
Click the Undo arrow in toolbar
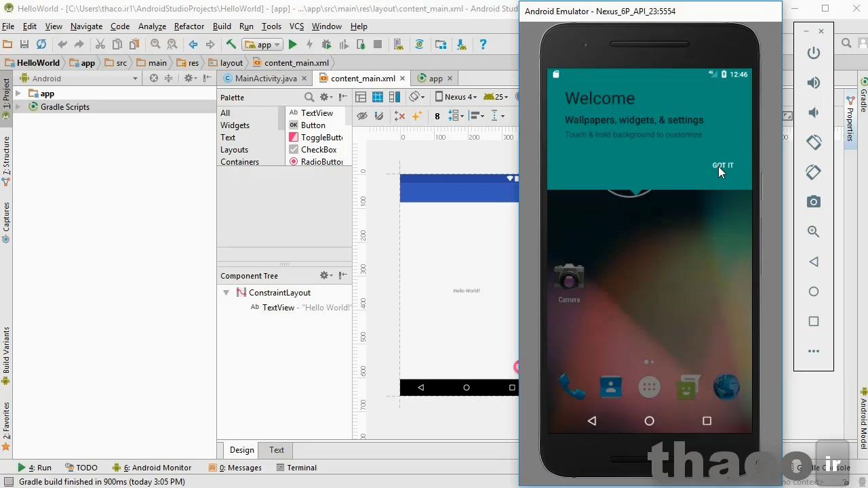pyautogui.click(x=62, y=44)
